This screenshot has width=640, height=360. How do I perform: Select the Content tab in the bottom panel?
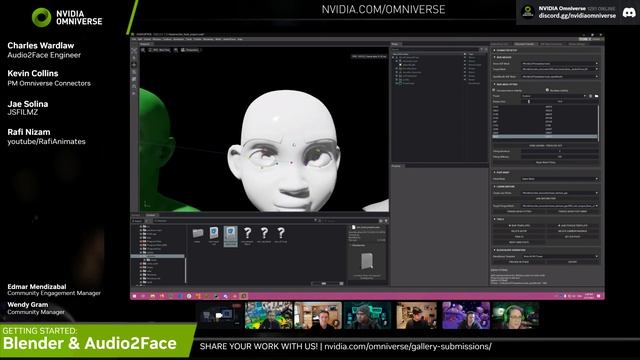click(x=151, y=215)
